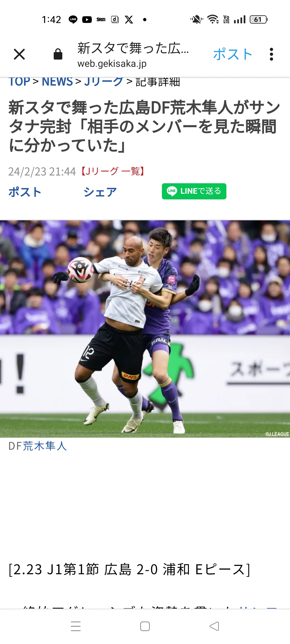Tap the battery indicator showing 61

[x=259, y=20]
